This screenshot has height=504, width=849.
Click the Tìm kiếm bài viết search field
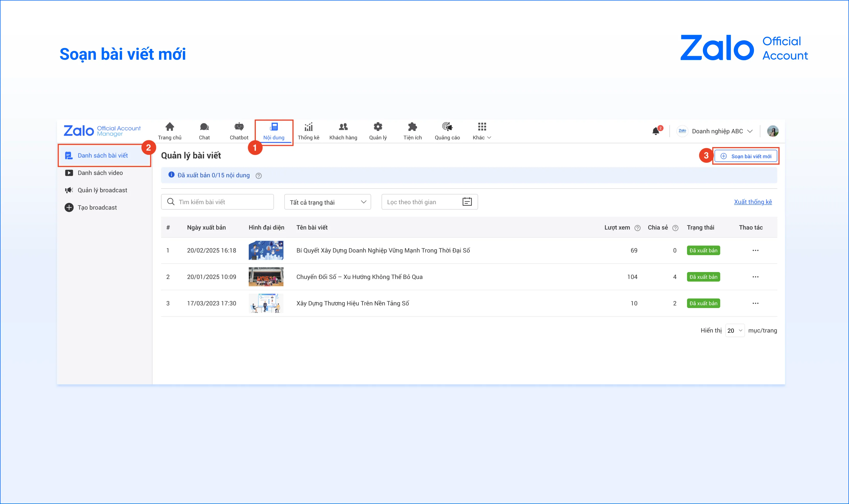pos(218,202)
